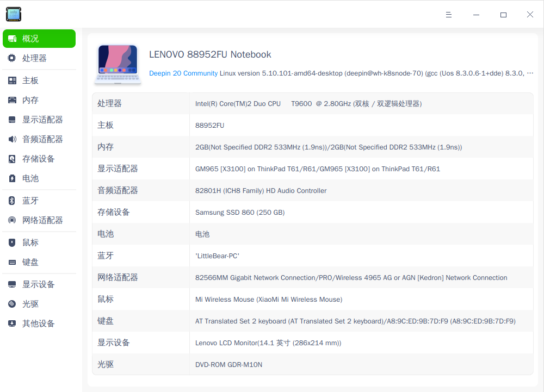Select the 键盘 row label in table

coord(106,321)
